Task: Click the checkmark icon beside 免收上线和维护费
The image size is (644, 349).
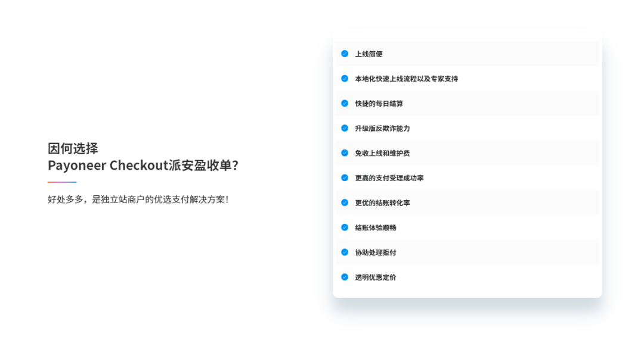Action: (x=345, y=153)
